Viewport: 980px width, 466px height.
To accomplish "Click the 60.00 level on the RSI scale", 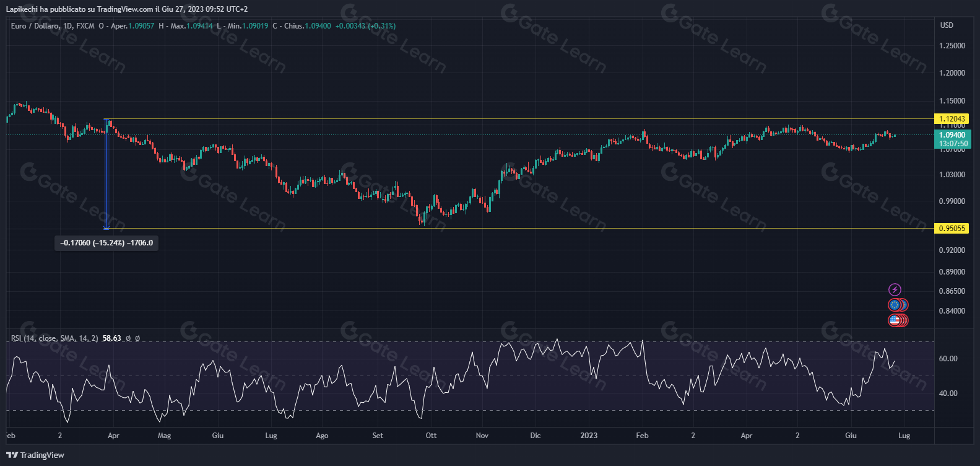I will [948, 359].
